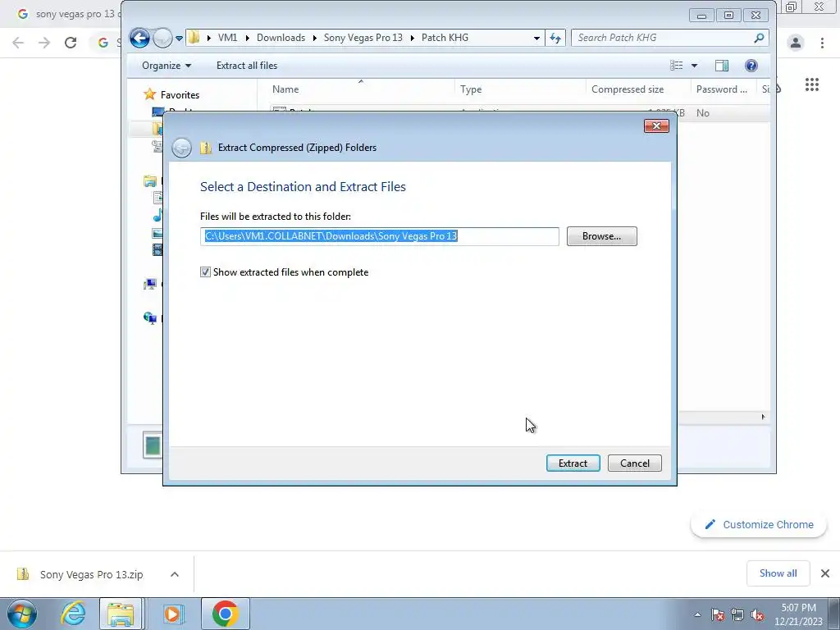Open the network tray icon

click(737, 614)
